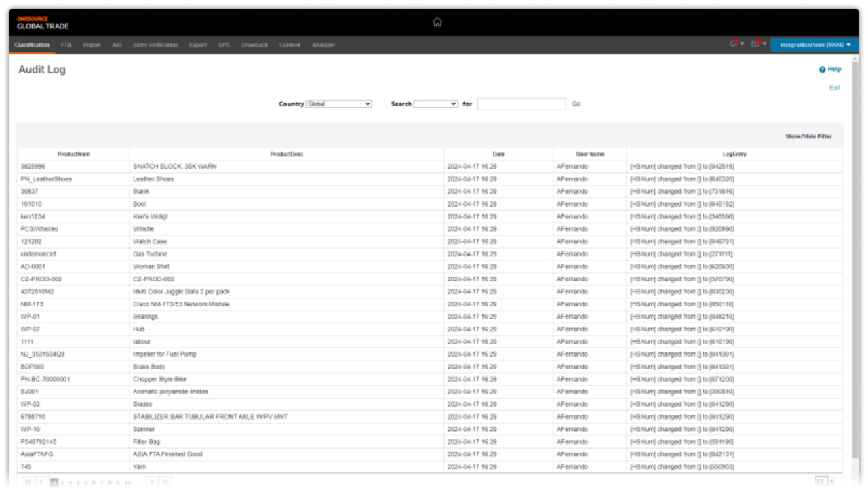Click the Go search button
Screen dimensions: 868x488
[x=576, y=104]
